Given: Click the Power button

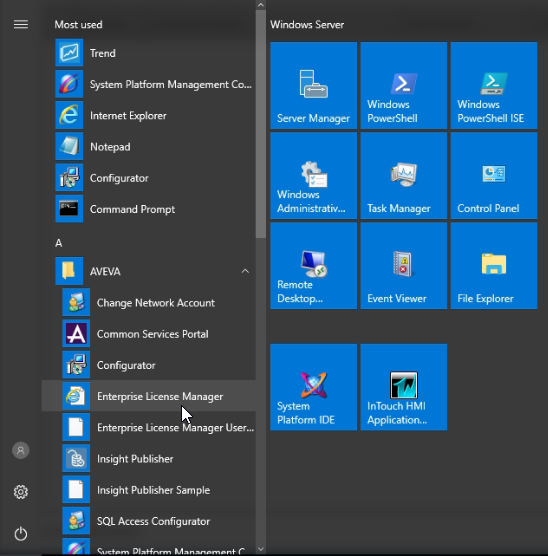Looking at the screenshot, I should 21,534.
